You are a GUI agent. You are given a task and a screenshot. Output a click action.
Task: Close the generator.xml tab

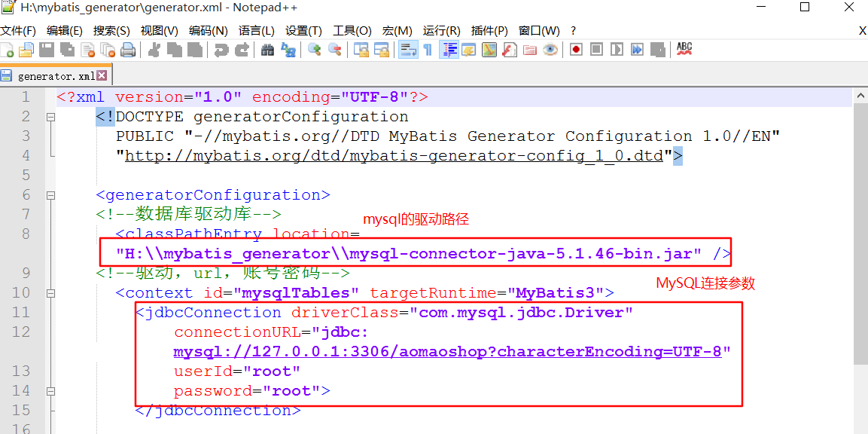pyautogui.click(x=102, y=75)
